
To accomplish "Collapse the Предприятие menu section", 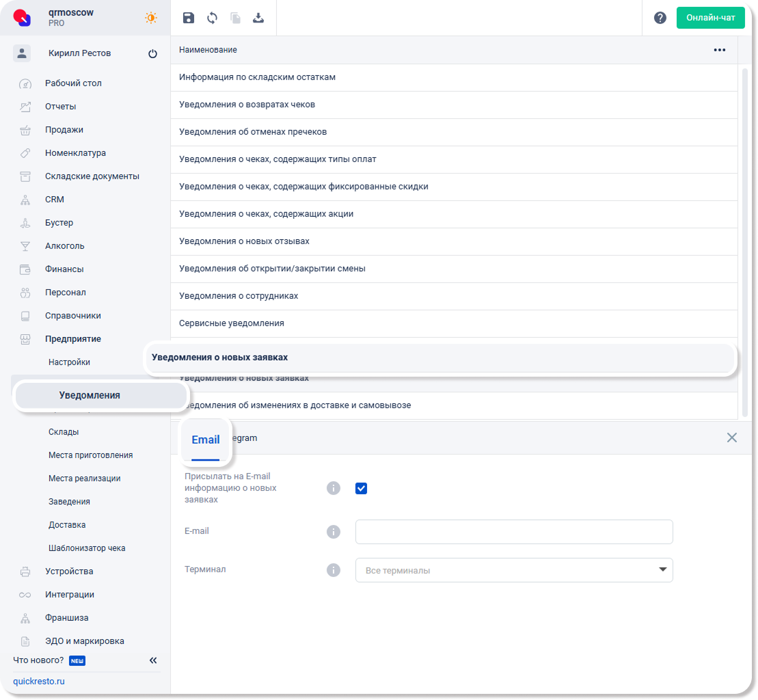I will click(73, 339).
